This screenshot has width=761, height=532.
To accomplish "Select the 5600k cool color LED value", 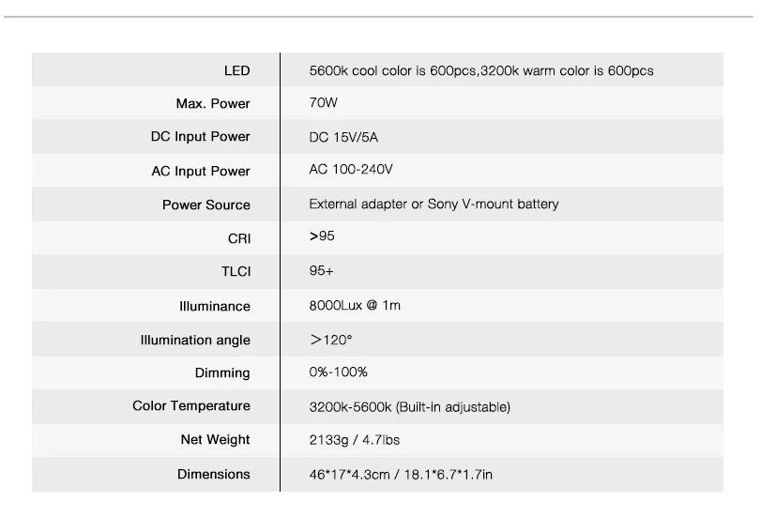I will click(x=481, y=71).
